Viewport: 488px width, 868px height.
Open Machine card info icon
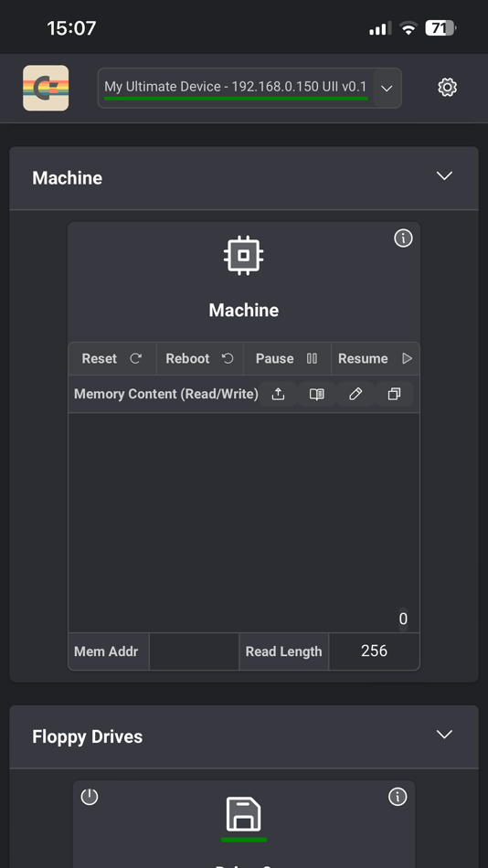coord(403,238)
